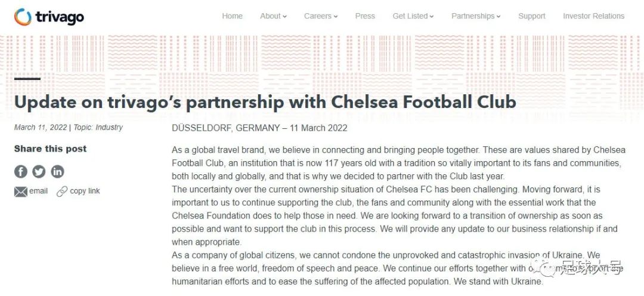Click the 'Topic: Industry' label
The image size is (644, 296).
pyautogui.click(x=98, y=127)
